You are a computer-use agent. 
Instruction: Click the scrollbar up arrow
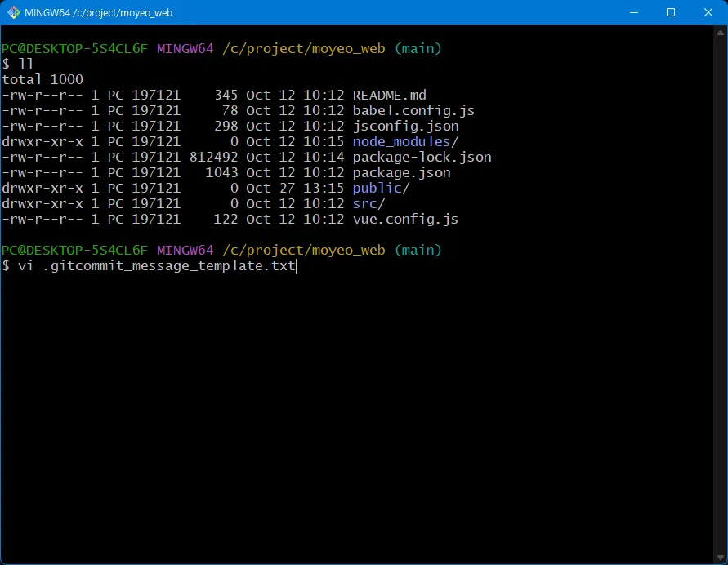point(720,33)
